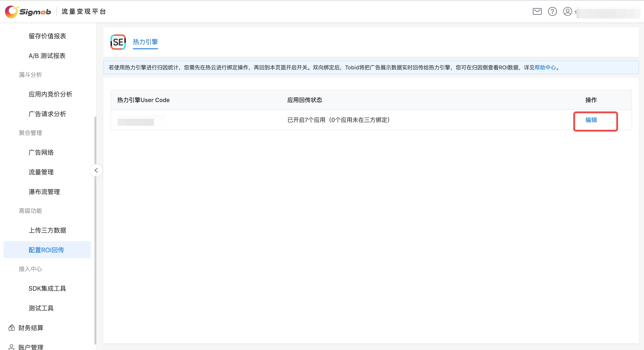The height and width of the screenshot is (350, 644).
Task: Open 瀑布流管理 from the sidebar
Action: [x=44, y=192]
